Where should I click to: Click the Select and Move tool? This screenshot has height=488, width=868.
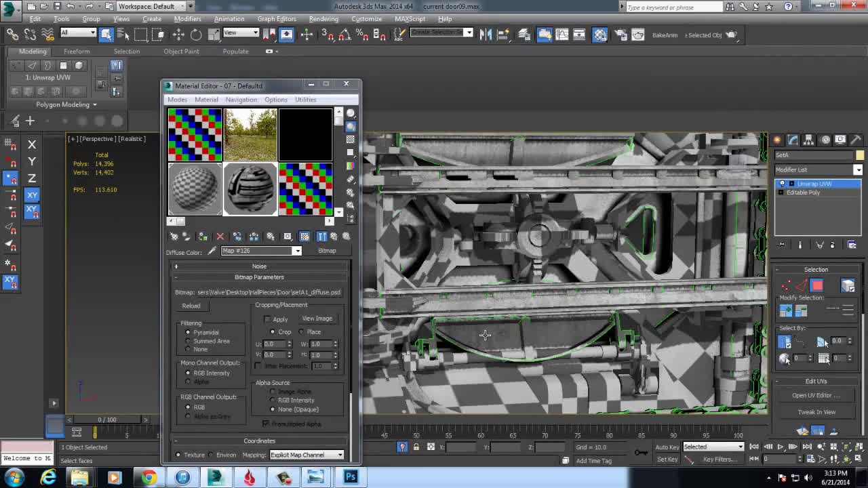(178, 35)
